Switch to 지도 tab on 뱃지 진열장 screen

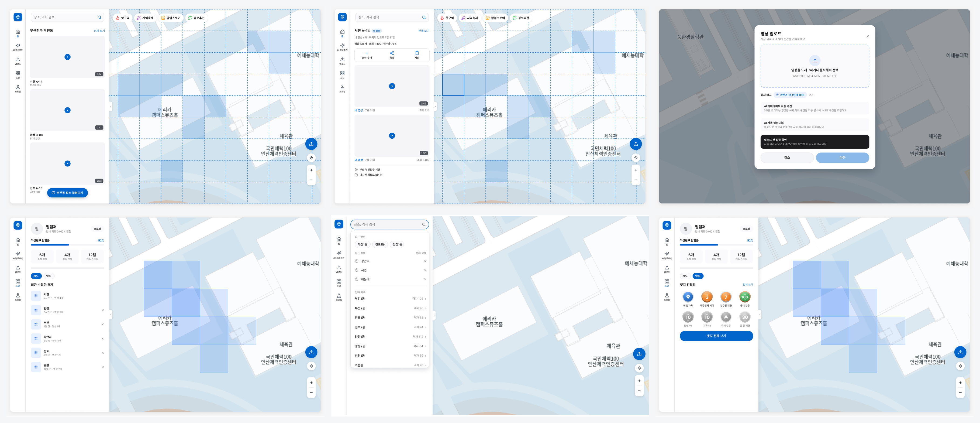tap(685, 276)
